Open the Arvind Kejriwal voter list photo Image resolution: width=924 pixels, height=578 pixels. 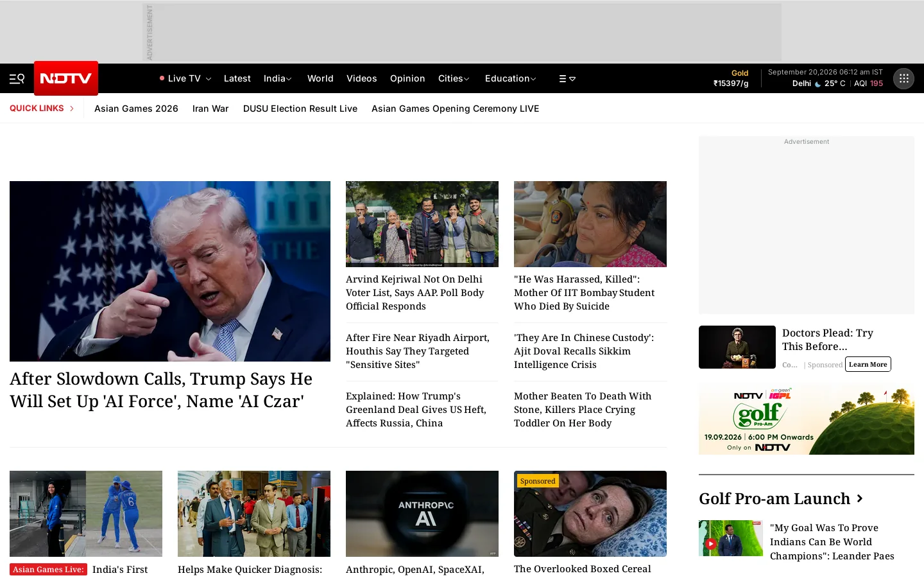422,224
